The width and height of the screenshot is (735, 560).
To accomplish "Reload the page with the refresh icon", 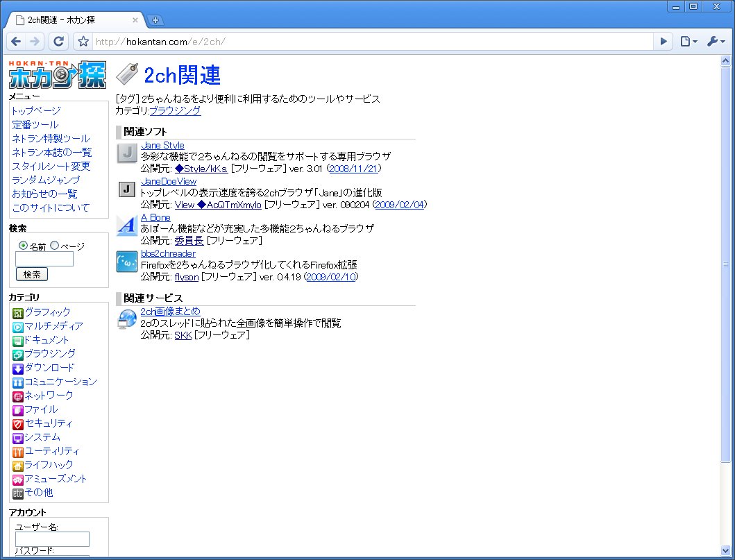I will coord(58,42).
